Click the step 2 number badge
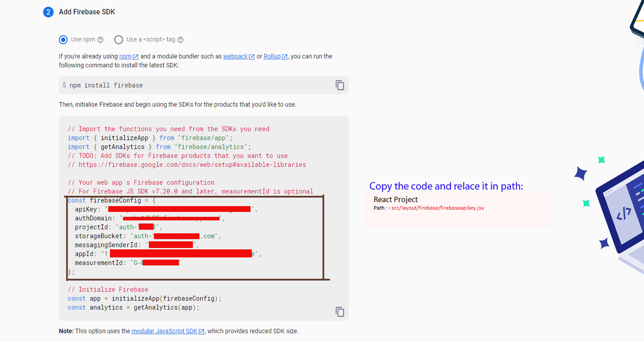 (48, 12)
